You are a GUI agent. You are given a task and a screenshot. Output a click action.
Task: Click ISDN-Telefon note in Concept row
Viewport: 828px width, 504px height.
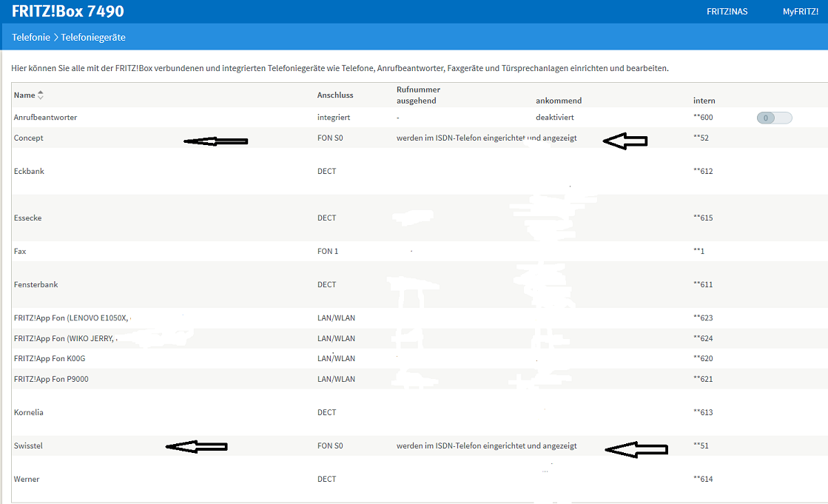pos(487,138)
